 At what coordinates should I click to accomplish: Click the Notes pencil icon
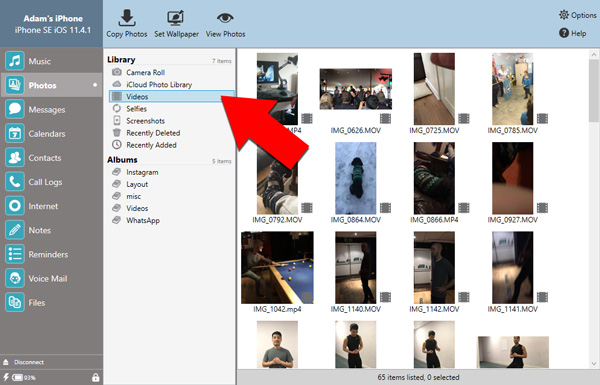point(15,230)
